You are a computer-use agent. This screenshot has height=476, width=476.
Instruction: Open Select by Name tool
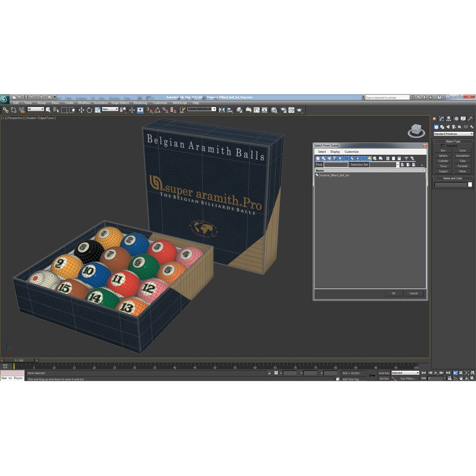pos(56,110)
